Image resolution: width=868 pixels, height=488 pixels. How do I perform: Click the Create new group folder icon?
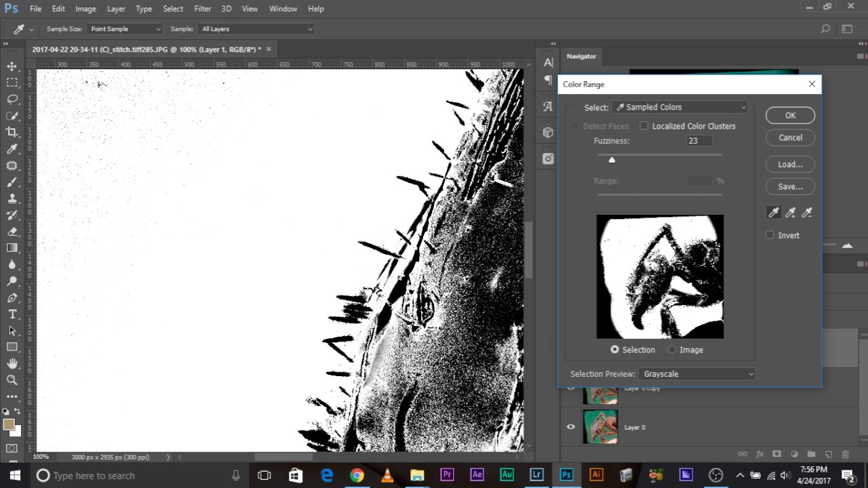pos(811,454)
